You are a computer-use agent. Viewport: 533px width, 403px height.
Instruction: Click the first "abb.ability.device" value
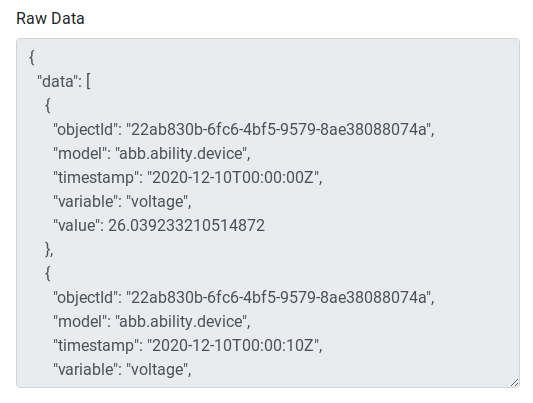(183, 153)
